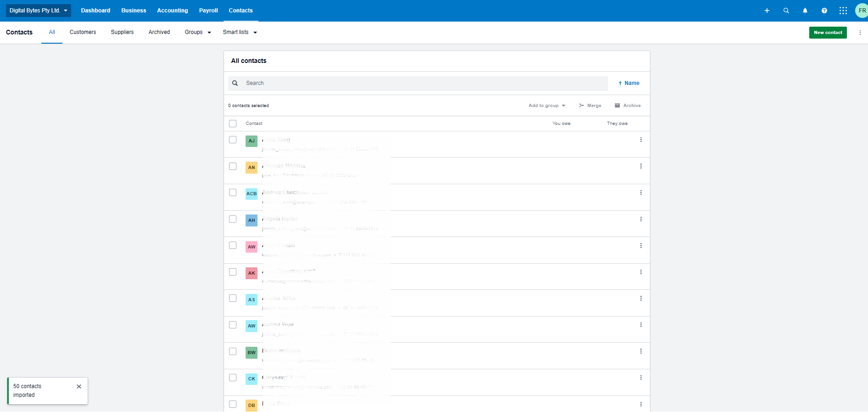Open row menu for ACB contact

641,192
